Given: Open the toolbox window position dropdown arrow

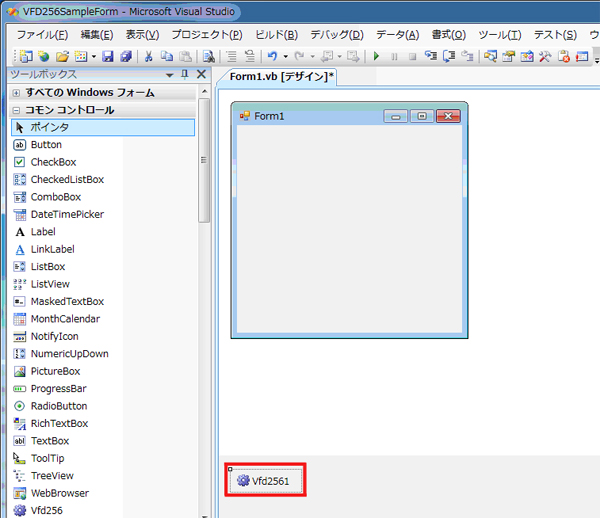Looking at the screenshot, I should (x=170, y=75).
